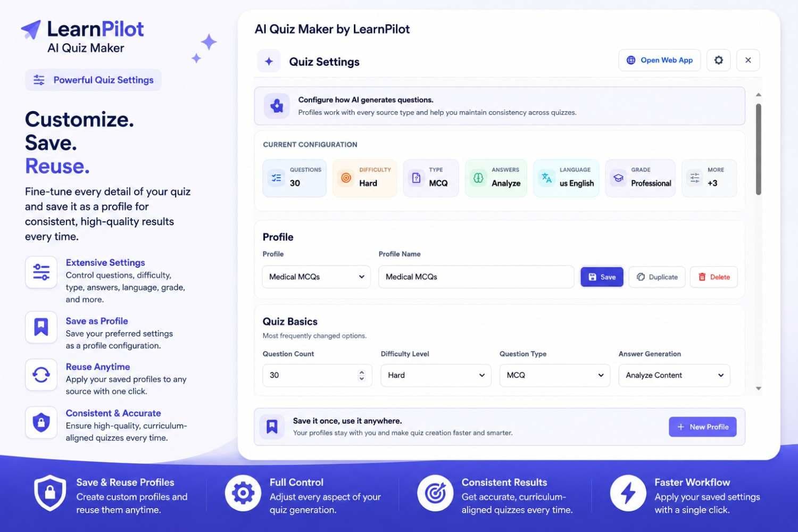Click the Full Control gear icon
The width and height of the screenshot is (798, 532).
coord(243,493)
